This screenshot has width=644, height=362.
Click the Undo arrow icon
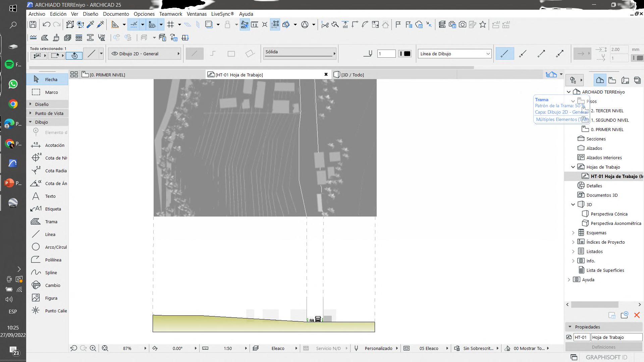click(47, 24)
